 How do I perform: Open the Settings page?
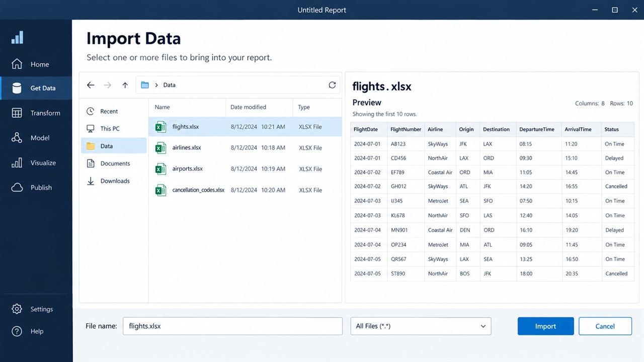[36, 309]
